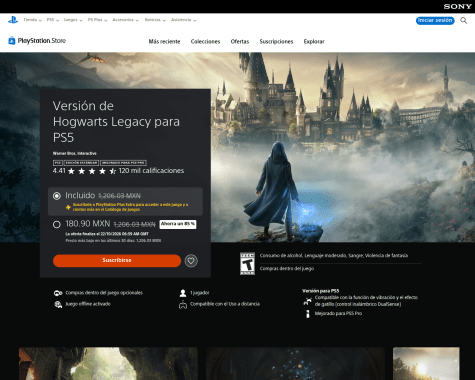Click the Warner Bros. Interactive publisher name
Screen dimensions: 475x380
coord(75,153)
